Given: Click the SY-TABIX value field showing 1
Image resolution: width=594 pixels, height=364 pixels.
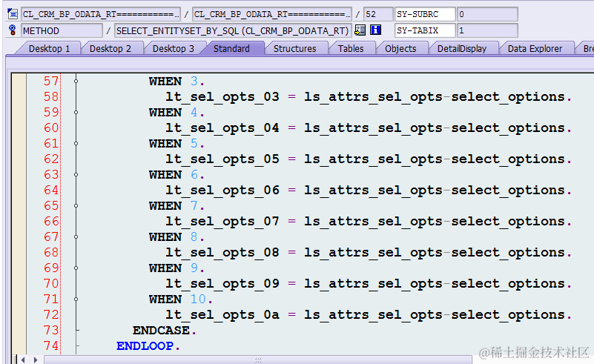Looking at the screenshot, I should [x=487, y=30].
